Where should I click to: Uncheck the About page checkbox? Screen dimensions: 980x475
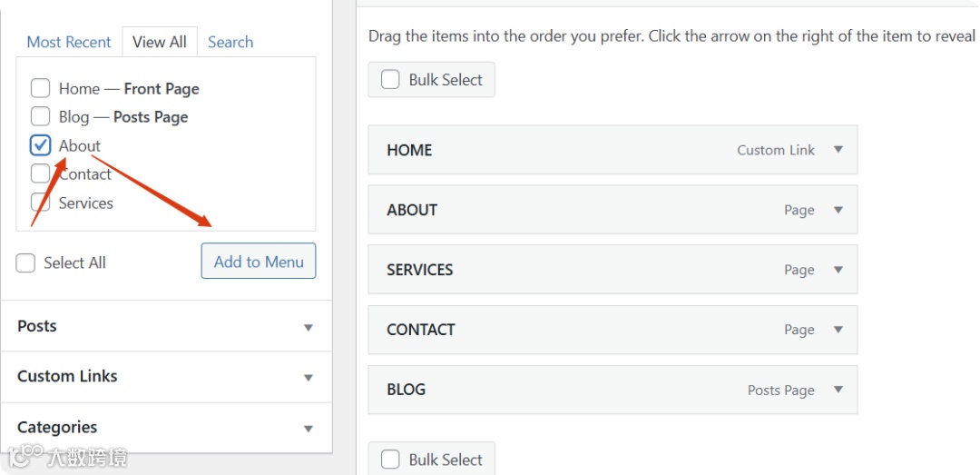tap(40, 145)
